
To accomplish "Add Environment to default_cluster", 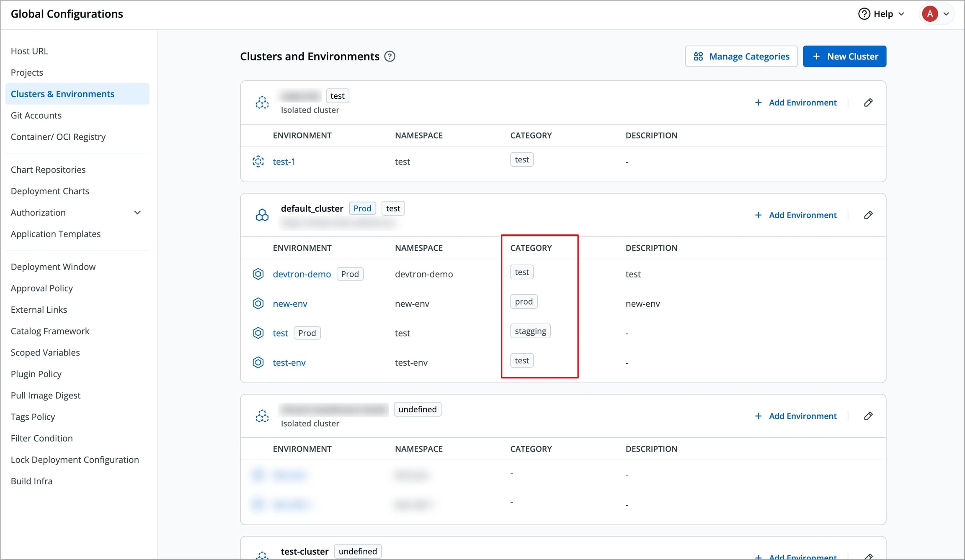I will pos(795,215).
